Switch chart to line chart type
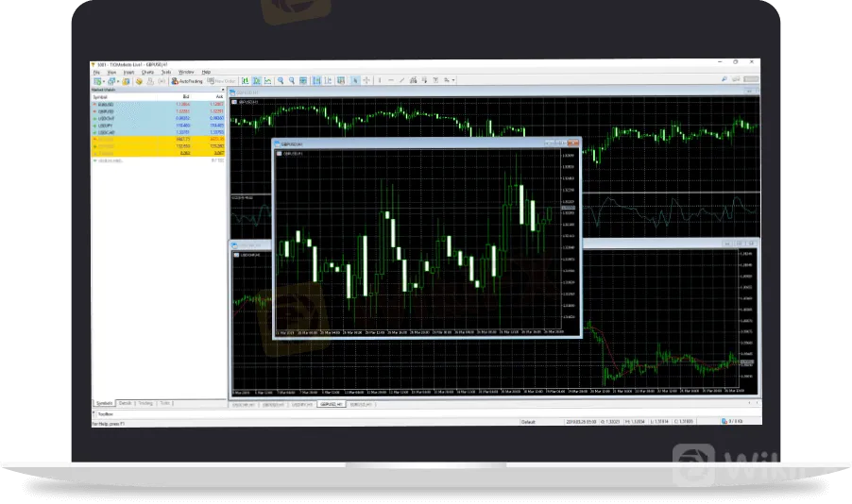This screenshot has height=504, width=852. (x=268, y=80)
